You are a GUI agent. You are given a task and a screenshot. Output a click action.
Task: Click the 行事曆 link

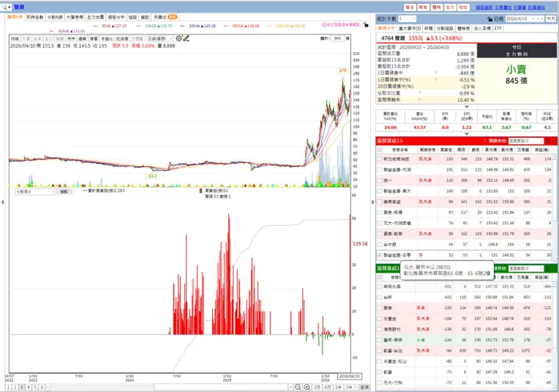click(x=520, y=7)
